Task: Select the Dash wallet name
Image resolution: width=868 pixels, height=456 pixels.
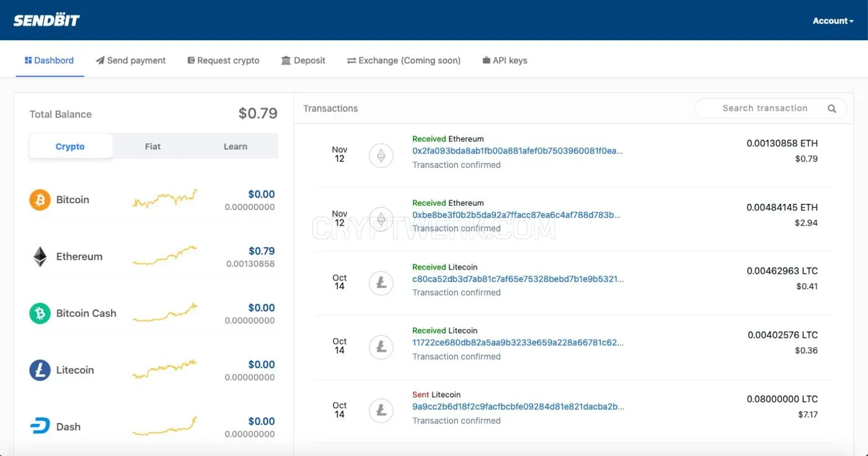Action: (x=68, y=426)
